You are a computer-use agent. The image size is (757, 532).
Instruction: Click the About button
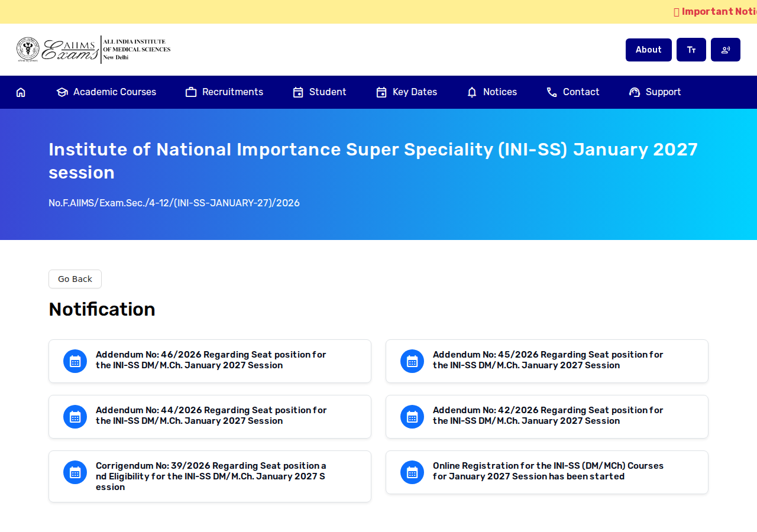(649, 50)
